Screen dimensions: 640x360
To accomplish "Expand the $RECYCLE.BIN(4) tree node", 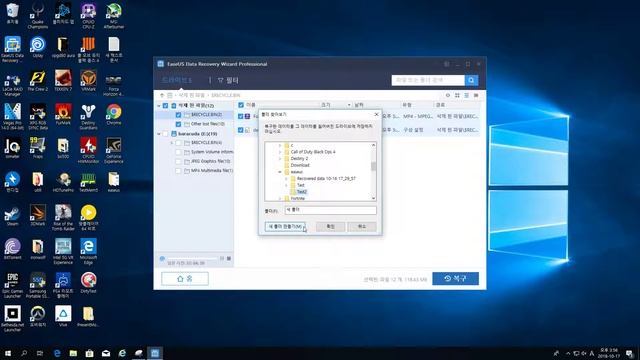I will pyautogui.click(x=172, y=143).
